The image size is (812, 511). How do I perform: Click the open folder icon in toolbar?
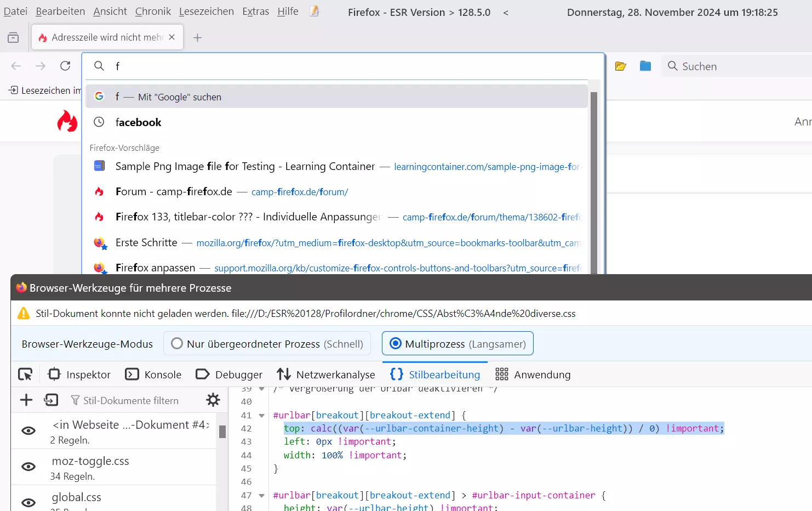tap(620, 66)
